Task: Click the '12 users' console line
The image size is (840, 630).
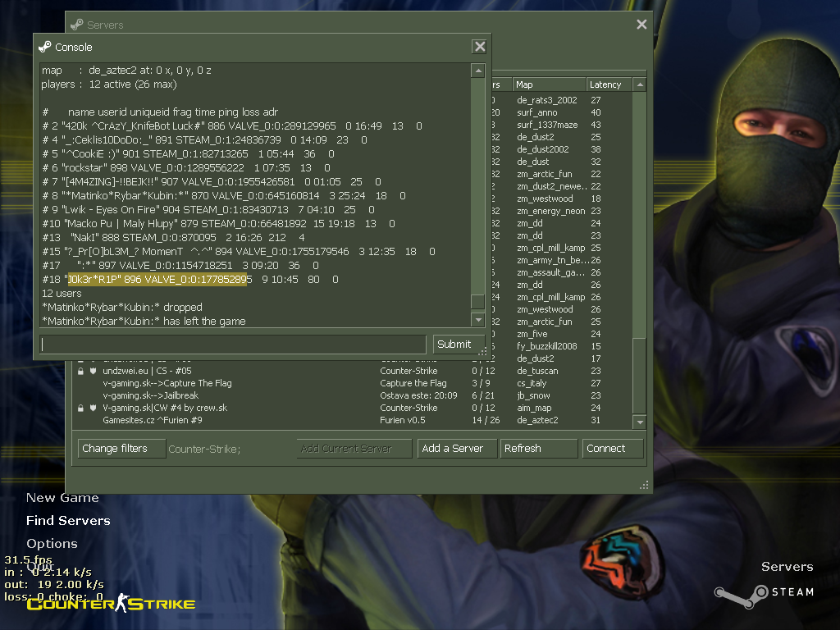Action: pos(62,293)
